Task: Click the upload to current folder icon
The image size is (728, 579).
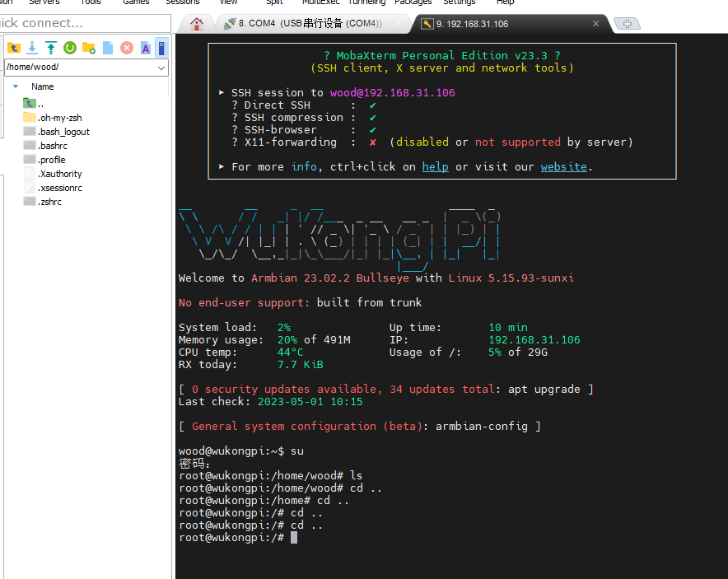Action: tap(50, 48)
